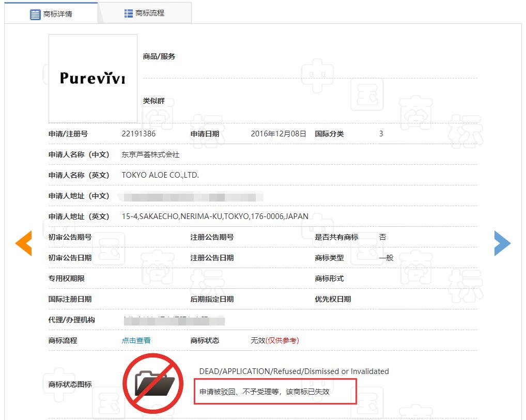Screen dimensions: 526x420
Task: Click the 优先权日期 label
Action: 332,299
